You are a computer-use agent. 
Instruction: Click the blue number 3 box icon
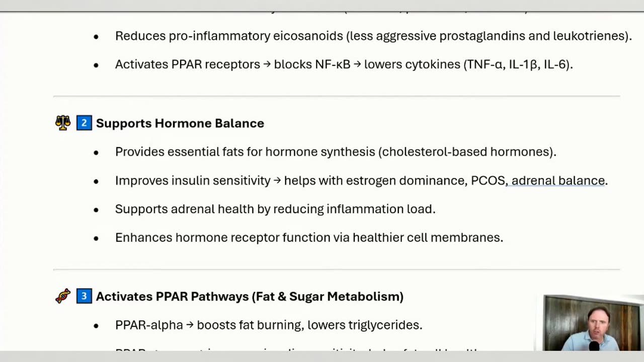pyautogui.click(x=84, y=296)
